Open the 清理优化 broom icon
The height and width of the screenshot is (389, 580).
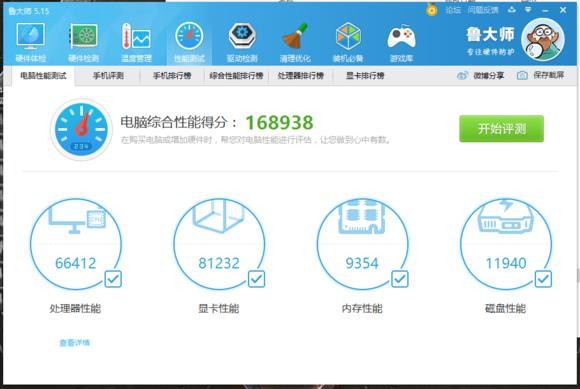[x=295, y=36]
